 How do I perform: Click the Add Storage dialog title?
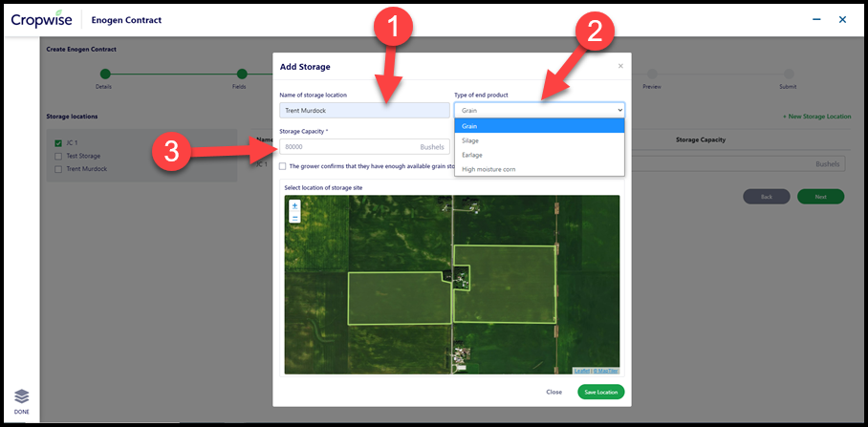click(305, 67)
